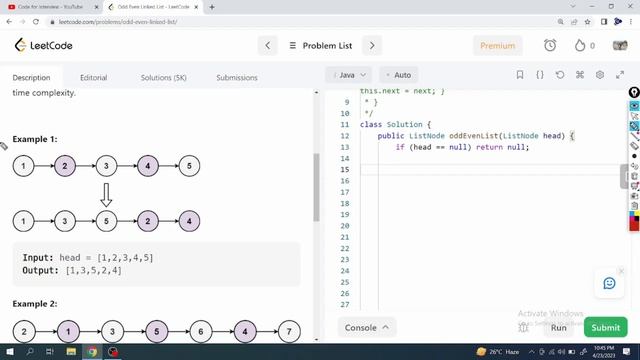Viewport: 640px width, 360px height.
Task: Open editor settings gear
Action: (x=600, y=75)
